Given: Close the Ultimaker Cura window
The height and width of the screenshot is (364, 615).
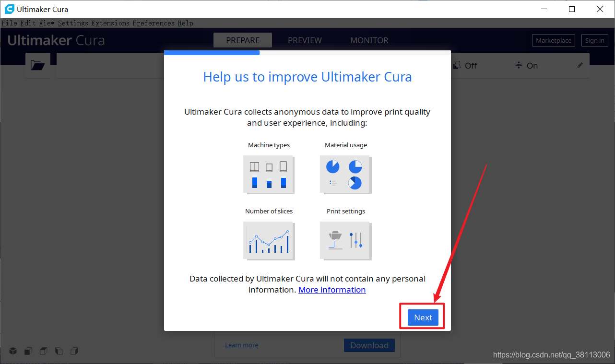Looking at the screenshot, I should pyautogui.click(x=600, y=9).
